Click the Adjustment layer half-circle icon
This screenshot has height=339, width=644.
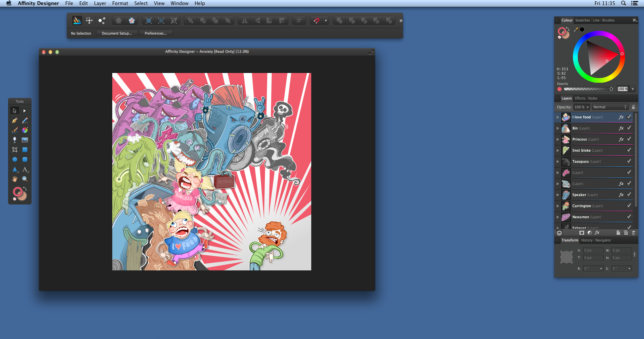point(589,233)
